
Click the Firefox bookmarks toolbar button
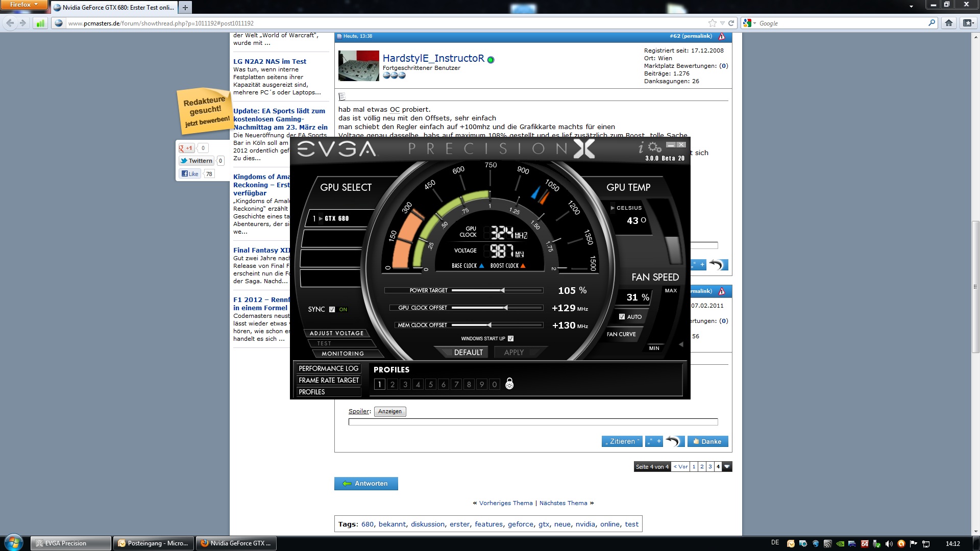coord(968,23)
